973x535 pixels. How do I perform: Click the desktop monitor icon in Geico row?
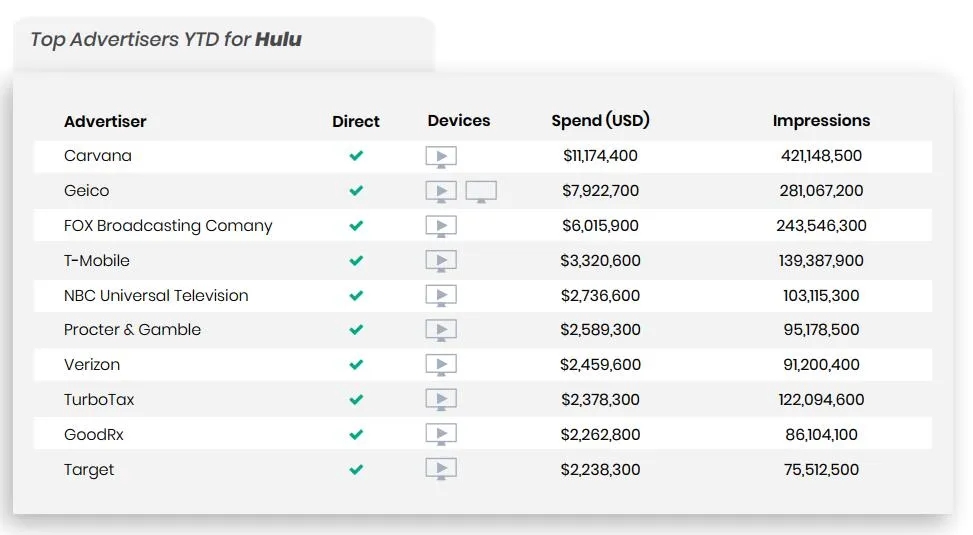(x=481, y=192)
